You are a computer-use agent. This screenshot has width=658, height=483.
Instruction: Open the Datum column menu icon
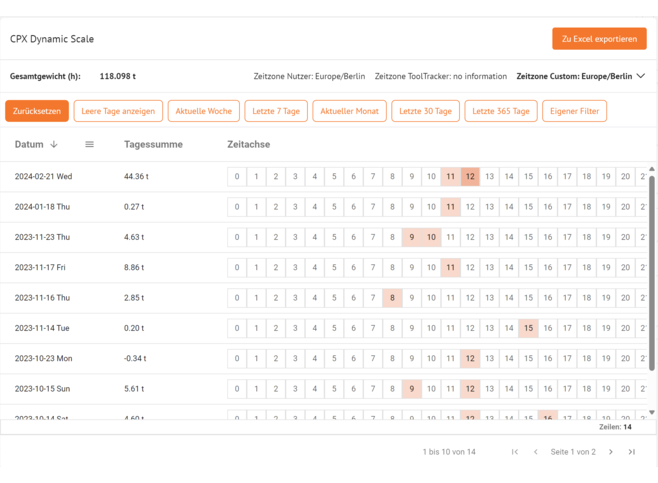click(89, 144)
